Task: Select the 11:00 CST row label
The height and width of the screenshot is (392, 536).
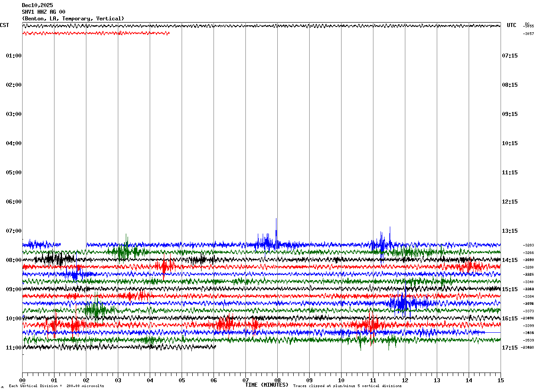Action: coord(14,348)
